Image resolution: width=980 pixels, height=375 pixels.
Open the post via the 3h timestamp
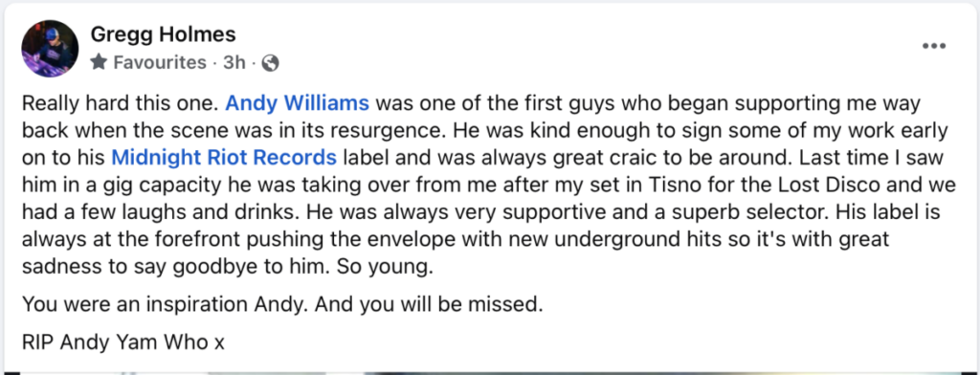click(234, 62)
